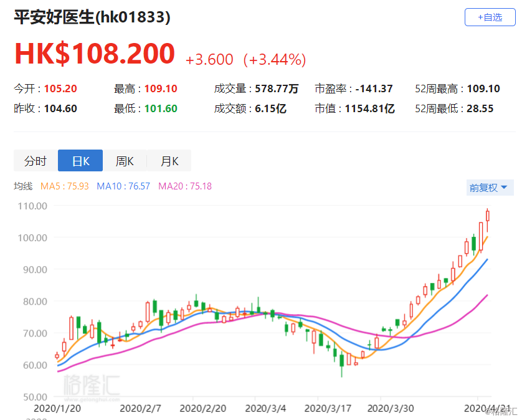
Task: Click the 70.00 y-axis label
Action: click(x=35, y=333)
